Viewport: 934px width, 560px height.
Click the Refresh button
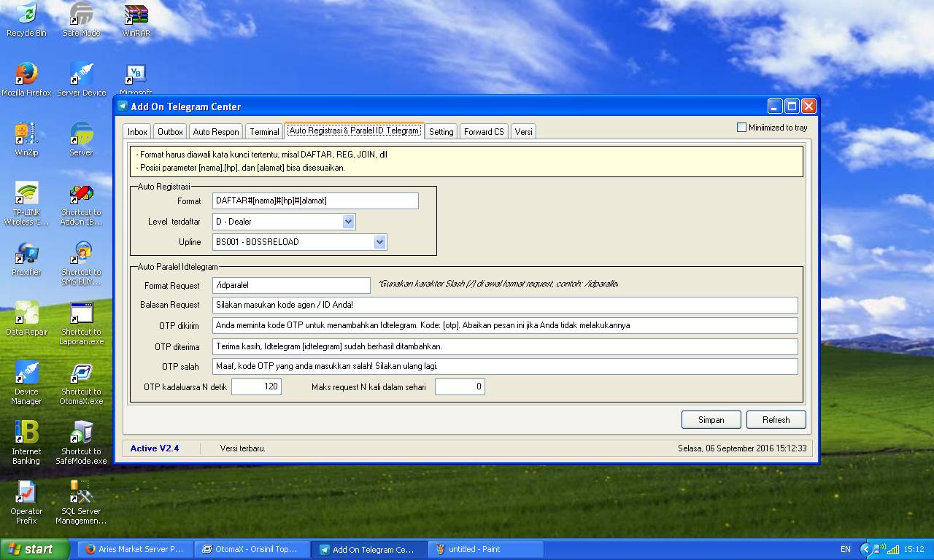[776, 419]
